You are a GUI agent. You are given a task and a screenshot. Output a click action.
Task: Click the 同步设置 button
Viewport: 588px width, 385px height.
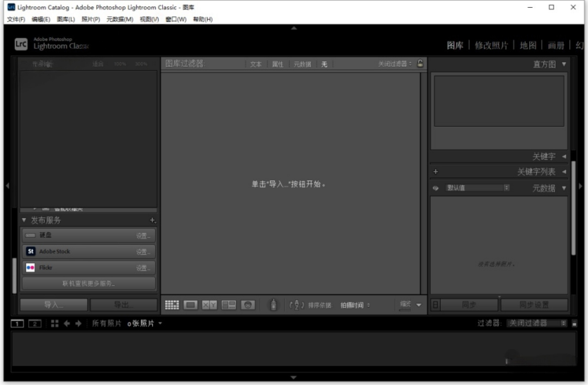point(534,304)
